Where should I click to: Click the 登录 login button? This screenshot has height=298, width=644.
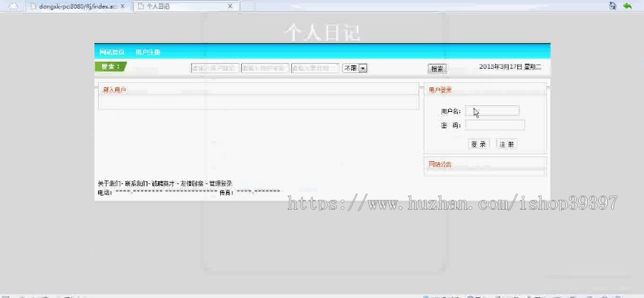point(479,144)
